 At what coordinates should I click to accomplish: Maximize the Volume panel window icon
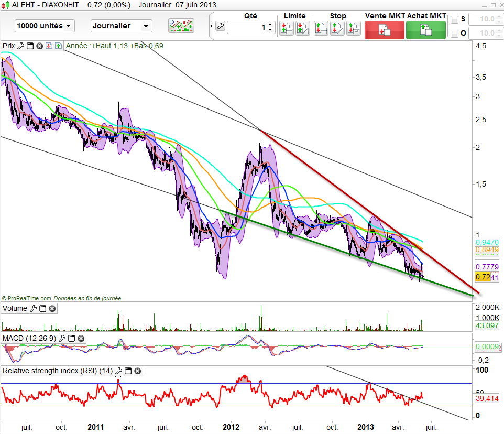[x=42, y=309]
